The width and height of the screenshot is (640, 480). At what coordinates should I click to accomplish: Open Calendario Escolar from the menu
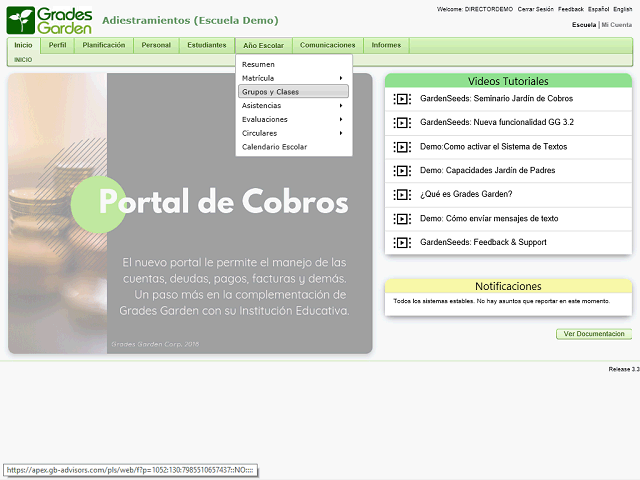[x=293, y=147]
